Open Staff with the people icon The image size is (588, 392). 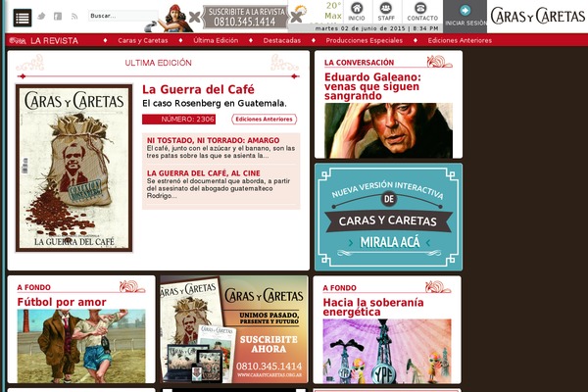click(386, 12)
